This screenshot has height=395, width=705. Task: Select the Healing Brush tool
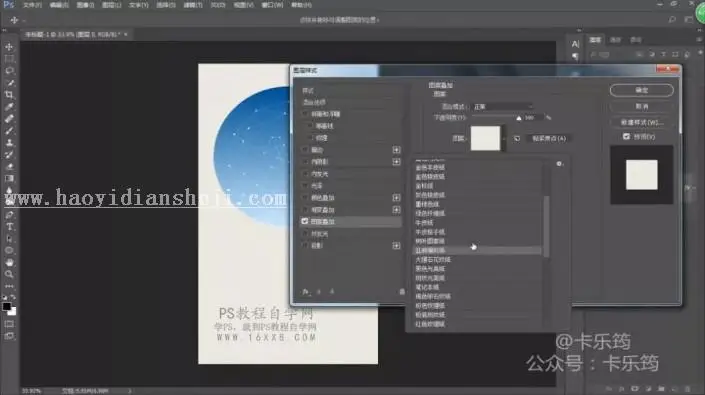click(9, 119)
